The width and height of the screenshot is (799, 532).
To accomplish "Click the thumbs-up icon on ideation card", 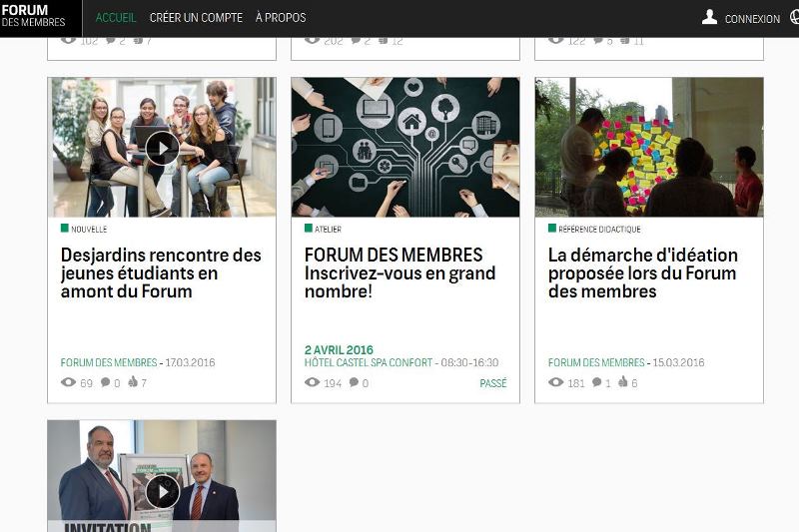I will pos(622,382).
